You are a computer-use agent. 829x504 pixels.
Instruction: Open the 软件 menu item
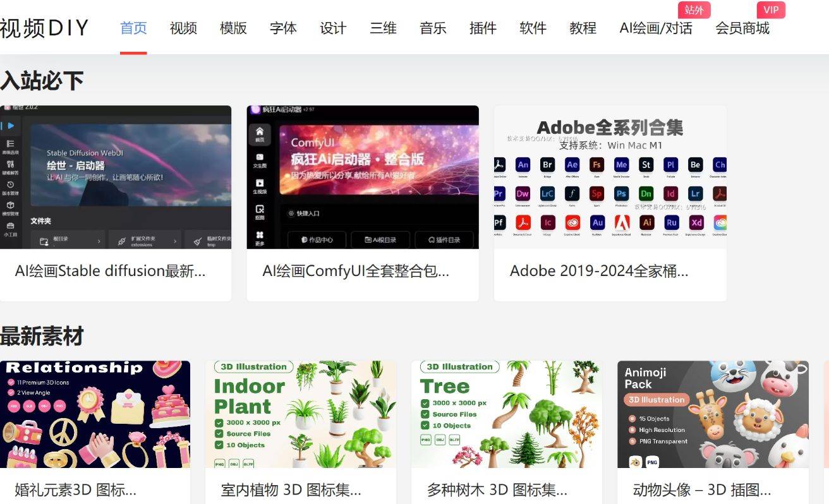tap(533, 28)
